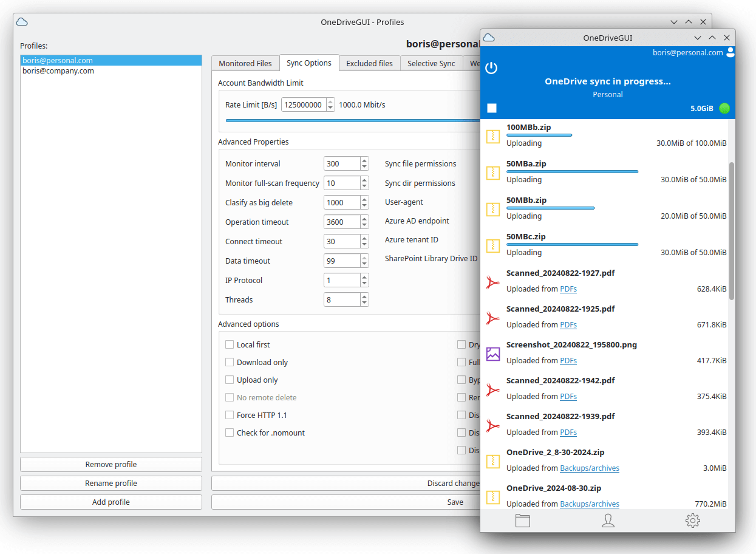
Task: Click the image icon next to Screenshot_20240822_195800.png
Action: [x=492, y=354]
